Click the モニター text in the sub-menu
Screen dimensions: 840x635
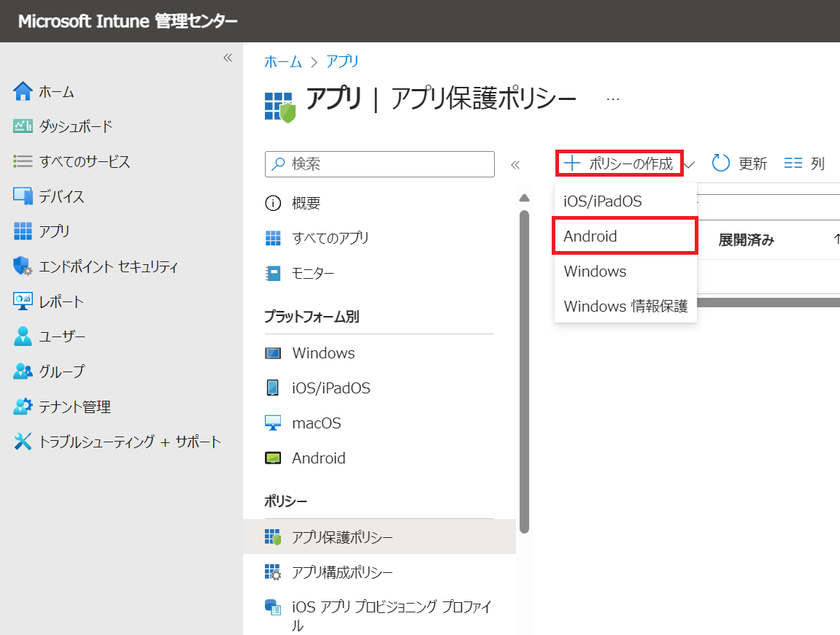pyautogui.click(x=313, y=273)
